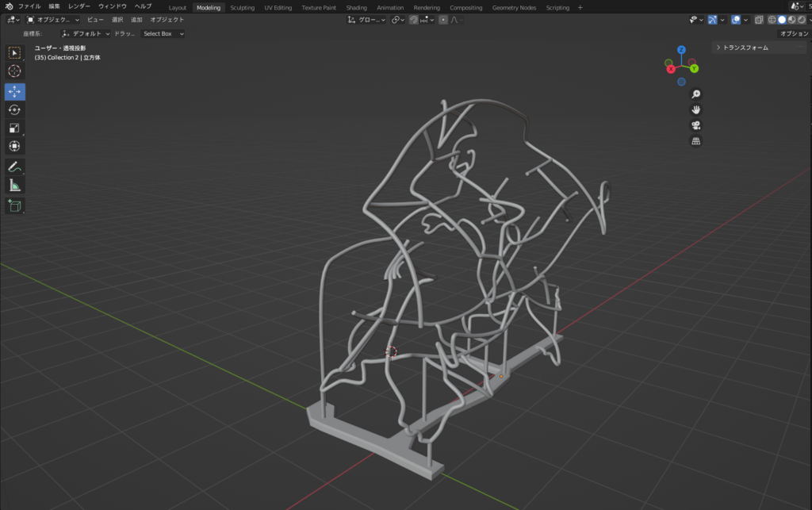This screenshot has width=812, height=510.
Task: Toggle the camera view icon
Action: click(696, 125)
